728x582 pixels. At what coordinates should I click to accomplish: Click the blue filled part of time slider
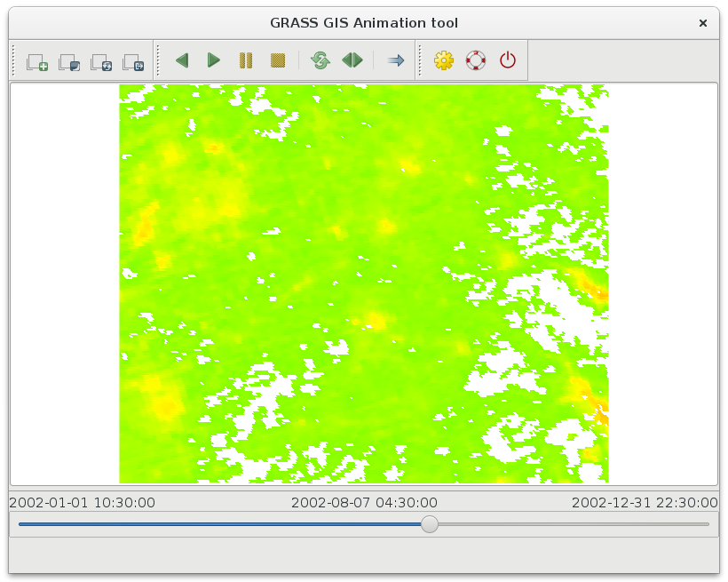click(x=219, y=524)
